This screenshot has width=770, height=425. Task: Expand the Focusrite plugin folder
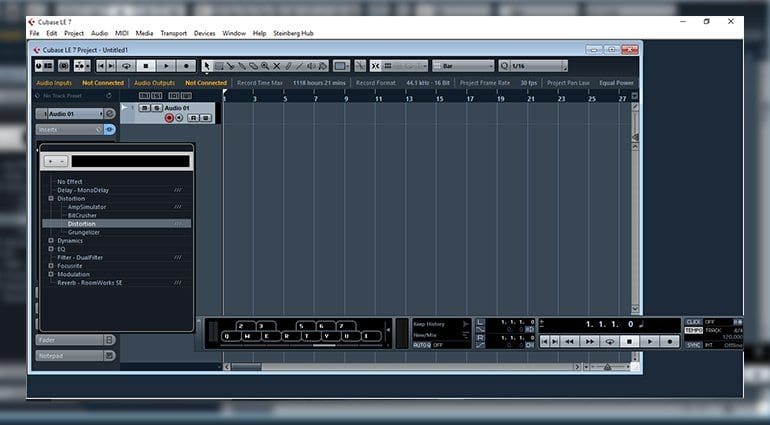[x=51, y=266]
